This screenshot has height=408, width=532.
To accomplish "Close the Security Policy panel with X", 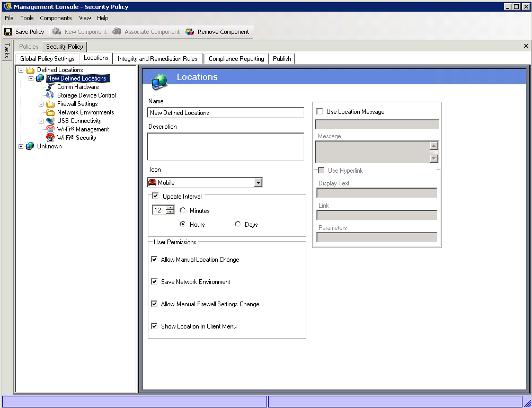I will (x=526, y=46).
